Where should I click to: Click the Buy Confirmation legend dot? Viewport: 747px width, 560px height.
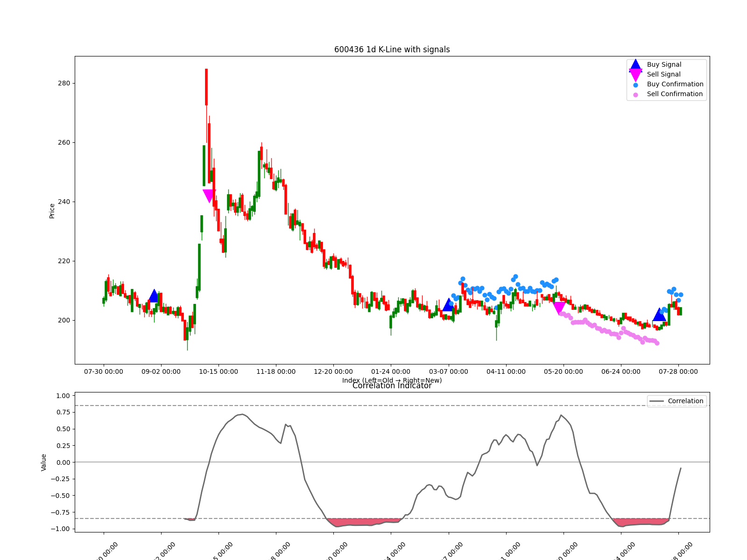click(x=635, y=85)
